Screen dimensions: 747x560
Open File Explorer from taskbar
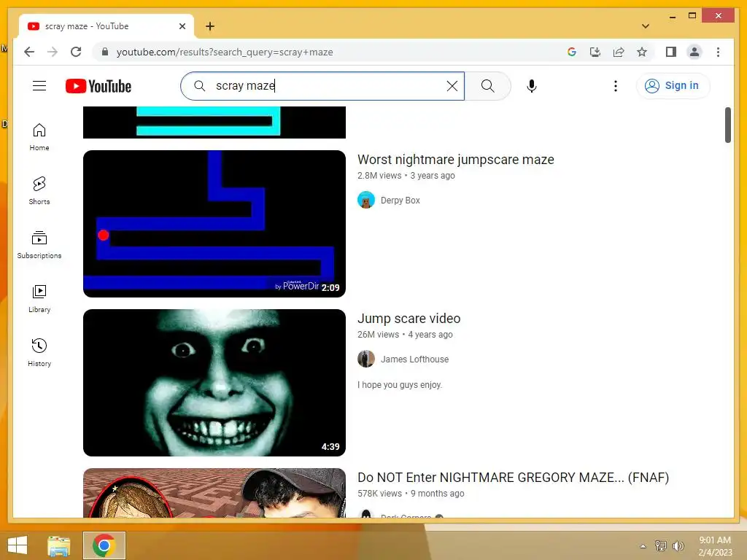click(58, 545)
